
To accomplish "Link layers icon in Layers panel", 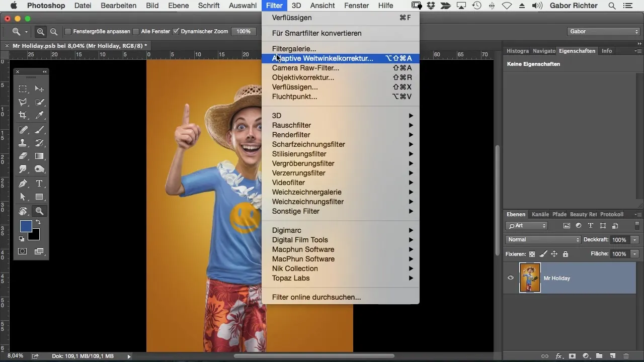I will [545, 356].
